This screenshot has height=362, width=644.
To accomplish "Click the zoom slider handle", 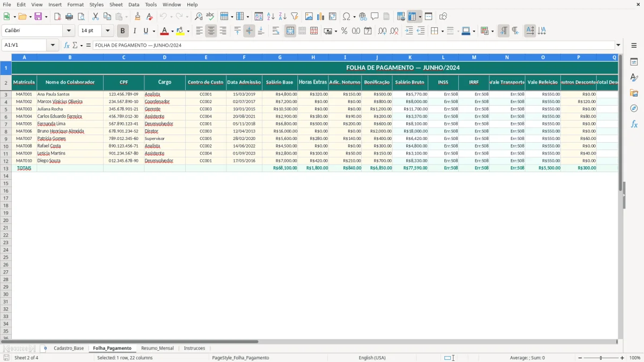I will point(601,358).
